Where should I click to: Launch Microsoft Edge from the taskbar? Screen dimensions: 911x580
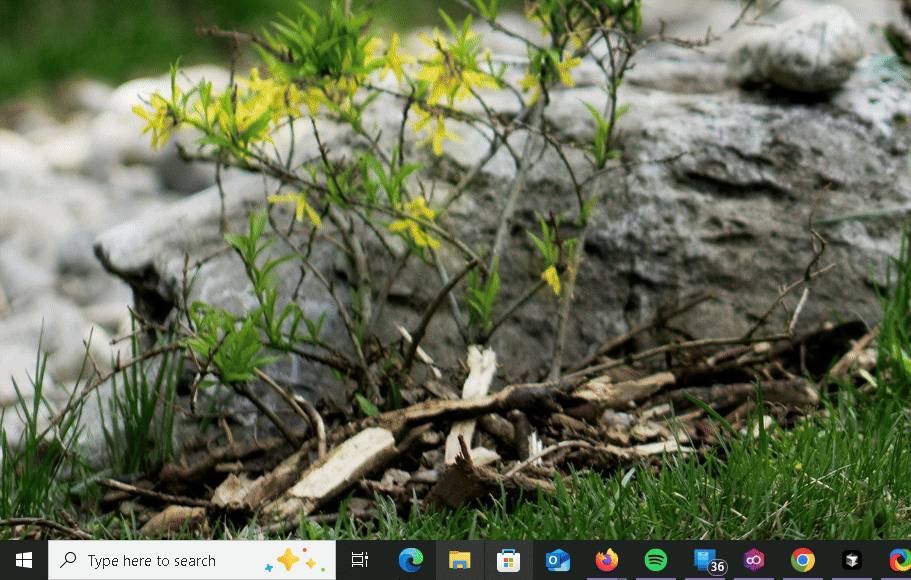coord(411,560)
